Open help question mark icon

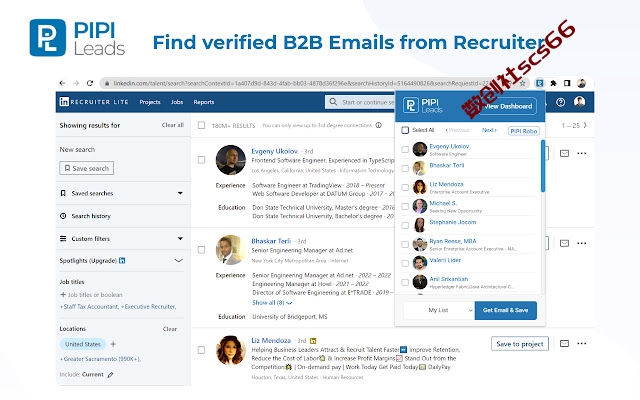click(560, 102)
